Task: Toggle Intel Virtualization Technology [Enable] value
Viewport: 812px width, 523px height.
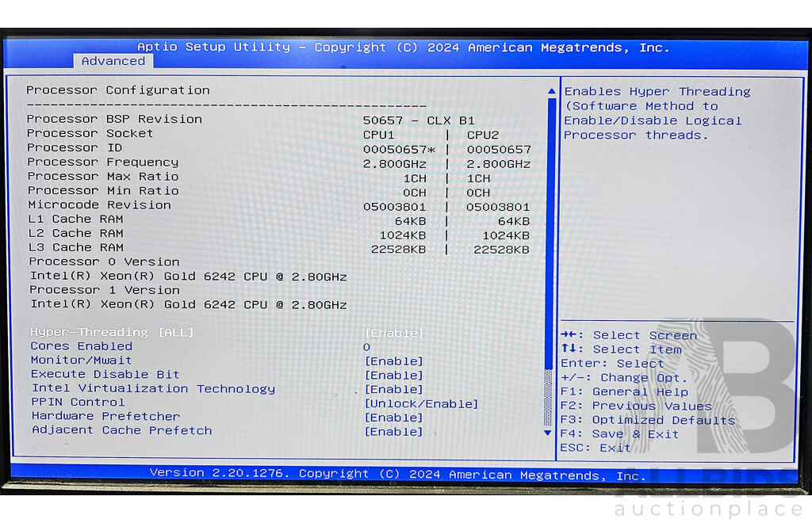Action: coord(394,389)
